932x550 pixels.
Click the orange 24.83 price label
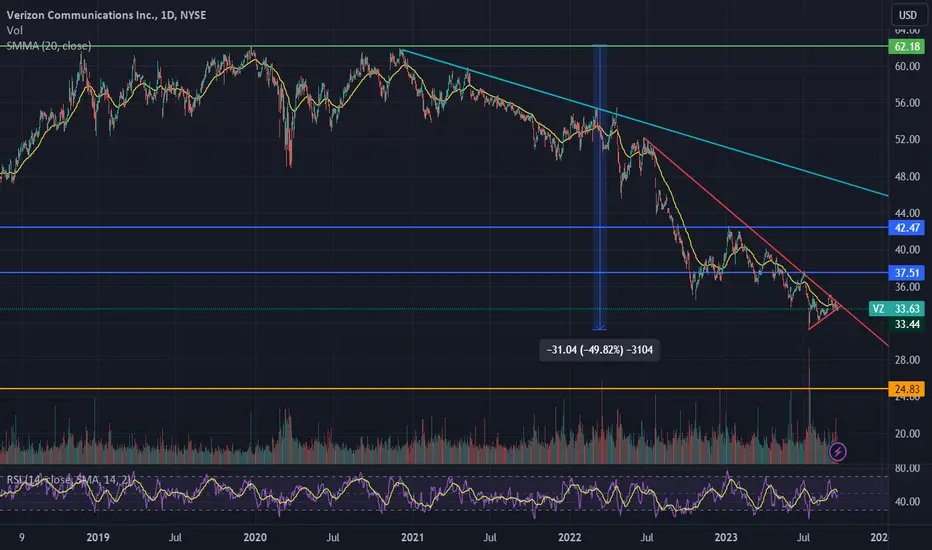906,389
